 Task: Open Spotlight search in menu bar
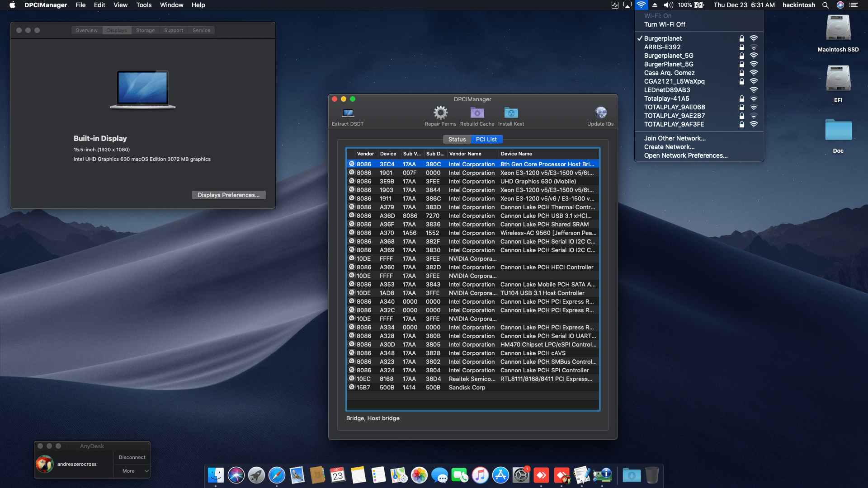[826, 5]
